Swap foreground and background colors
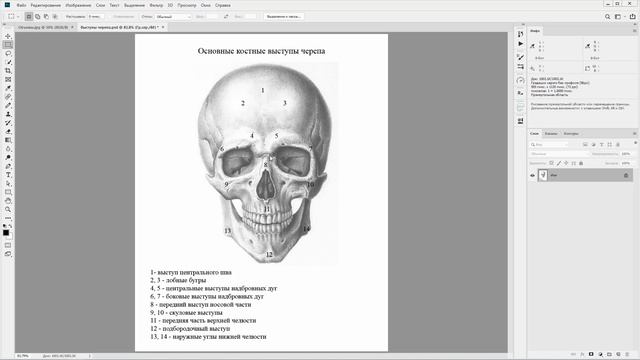This screenshot has height=360, width=640. (10, 226)
